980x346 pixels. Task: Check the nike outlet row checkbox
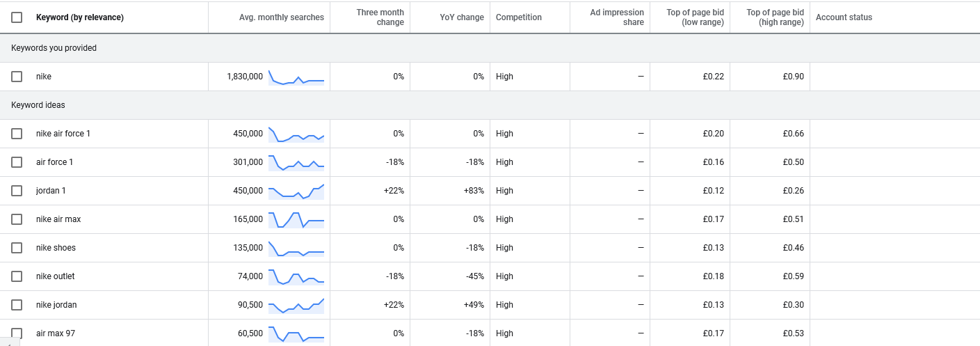click(17, 276)
